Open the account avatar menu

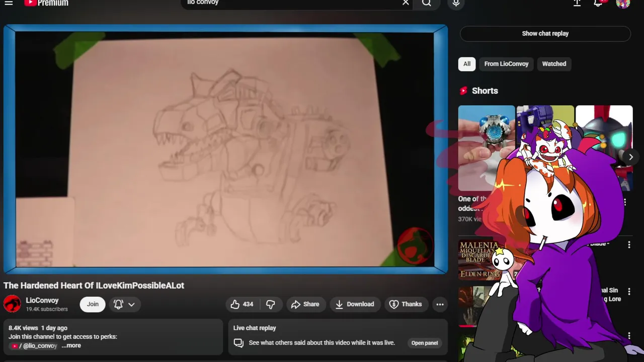[623, 4]
